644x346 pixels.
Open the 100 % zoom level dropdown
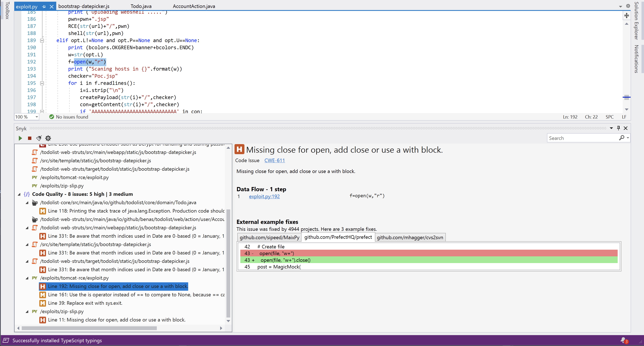click(x=37, y=117)
